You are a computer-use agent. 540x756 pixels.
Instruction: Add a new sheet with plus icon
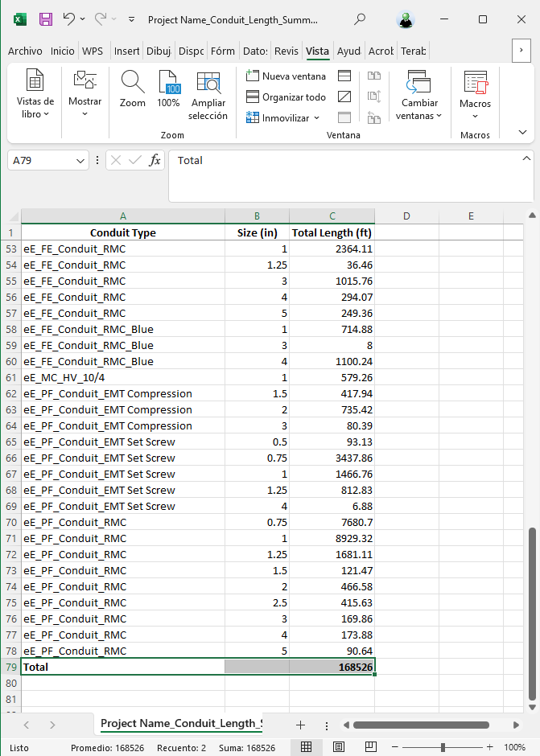pyautogui.click(x=300, y=725)
